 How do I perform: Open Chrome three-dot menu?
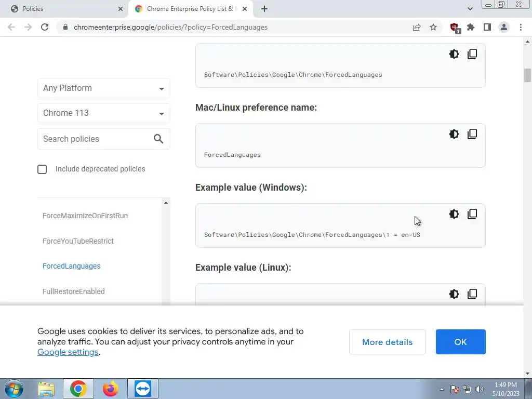point(521,27)
